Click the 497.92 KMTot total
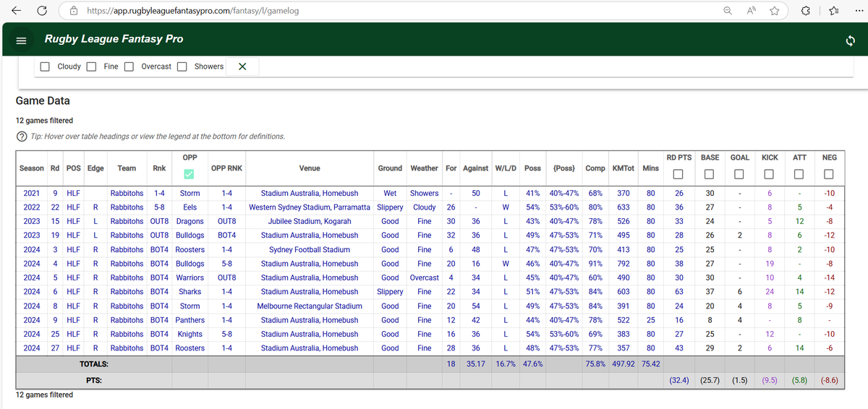 tap(622, 364)
